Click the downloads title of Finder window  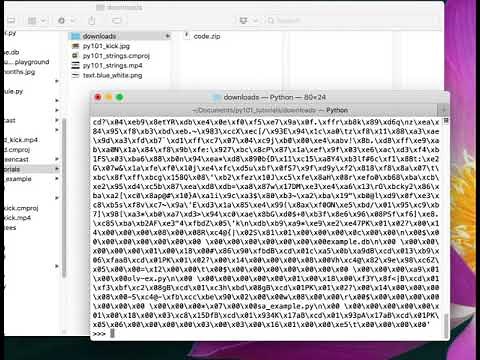click(x=124, y=7)
